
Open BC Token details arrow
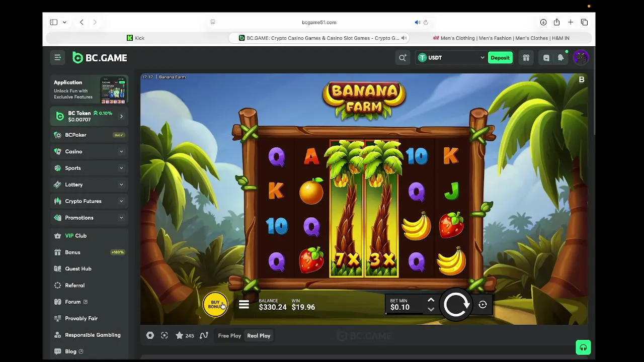pos(121,116)
